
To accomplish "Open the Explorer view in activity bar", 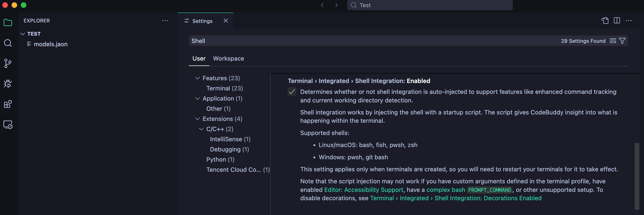I will (8, 23).
